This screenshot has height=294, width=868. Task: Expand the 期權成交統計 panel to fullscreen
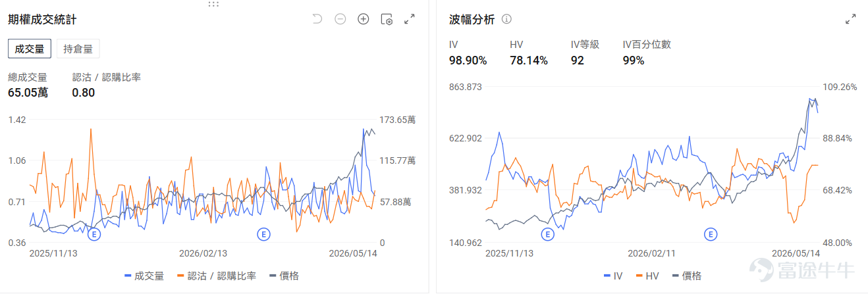[x=410, y=19]
